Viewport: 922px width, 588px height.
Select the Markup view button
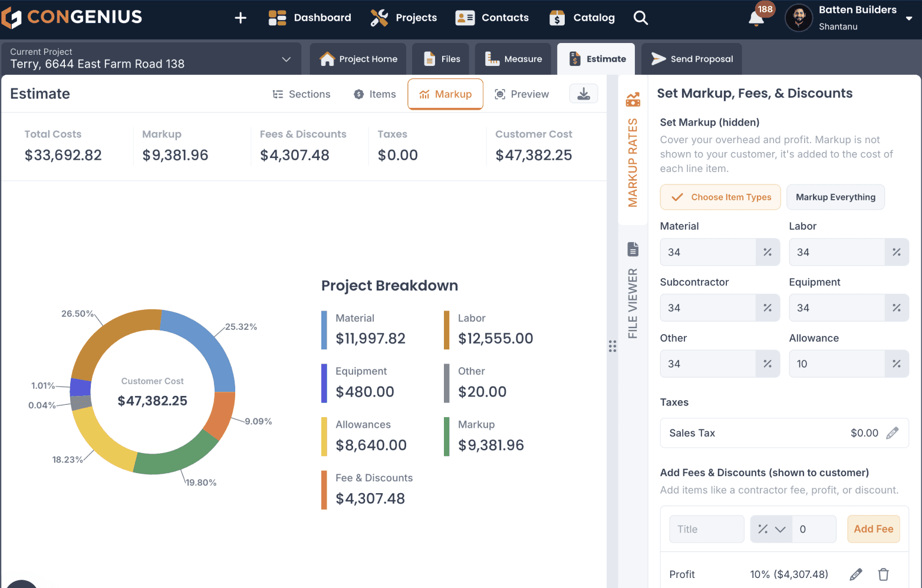[445, 94]
